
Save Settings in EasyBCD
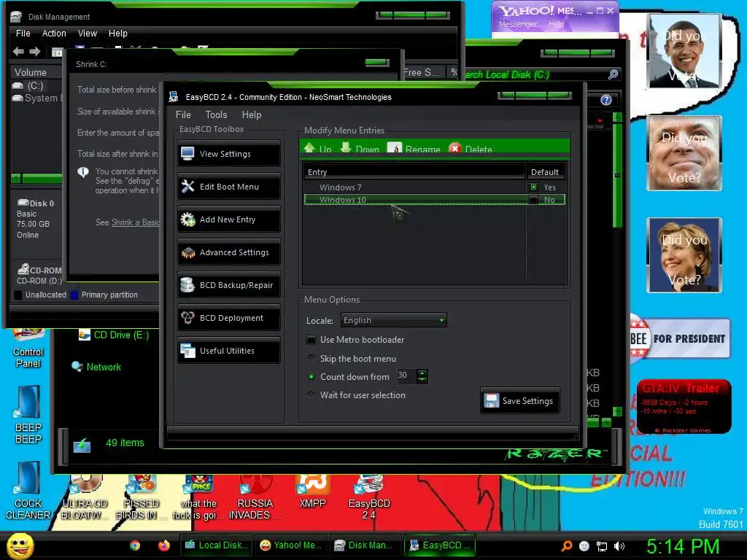coord(519,401)
